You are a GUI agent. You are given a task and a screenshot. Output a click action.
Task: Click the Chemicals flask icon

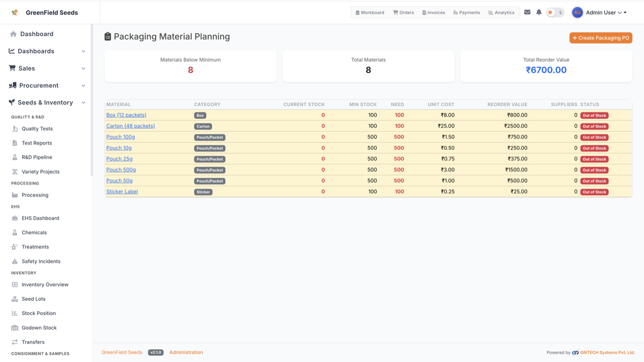pos(15,233)
